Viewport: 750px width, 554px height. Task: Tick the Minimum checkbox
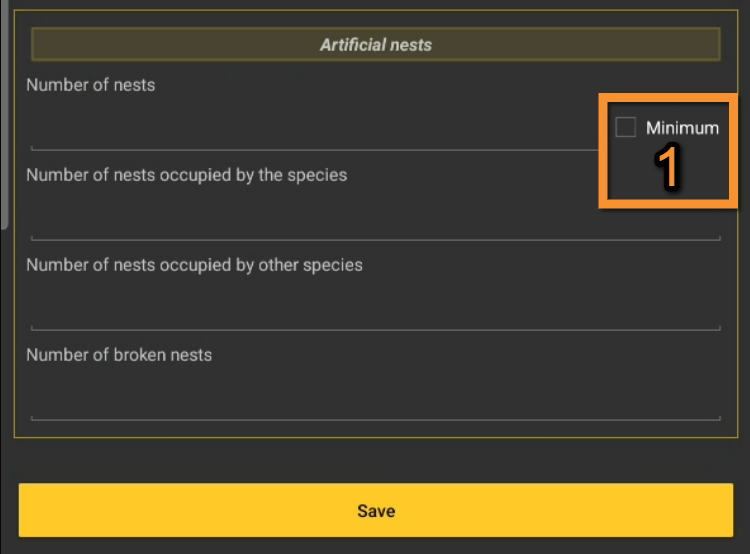pyautogui.click(x=626, y=127)
